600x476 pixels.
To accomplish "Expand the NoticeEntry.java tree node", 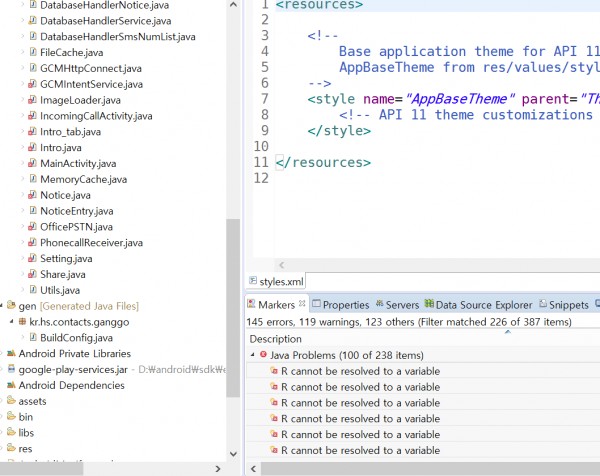I will [x=23, y=211].
